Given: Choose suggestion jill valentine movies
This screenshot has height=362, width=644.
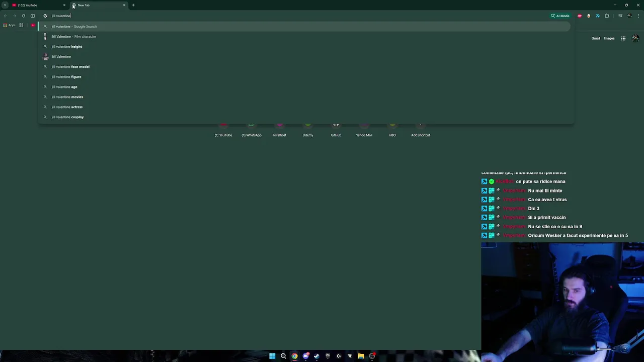Looking at the screenshot, I should pyautogui.click(x=305, y=97).
